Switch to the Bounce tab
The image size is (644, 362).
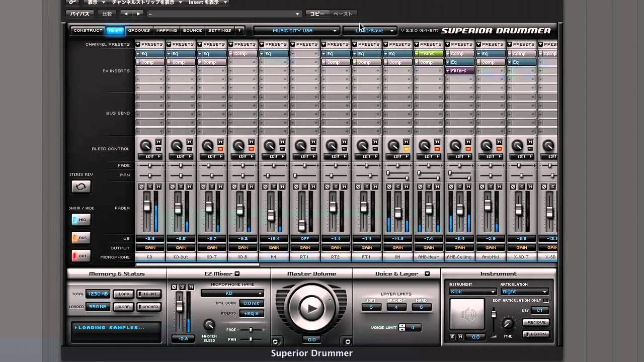[x=193, y=30]
